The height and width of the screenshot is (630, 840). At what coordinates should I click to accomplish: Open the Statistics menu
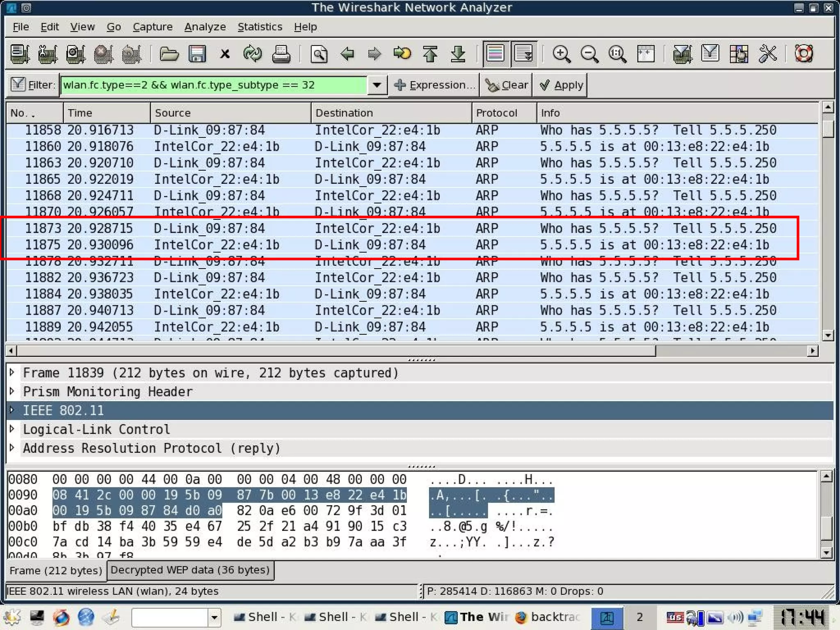click(x=260, y=27)
